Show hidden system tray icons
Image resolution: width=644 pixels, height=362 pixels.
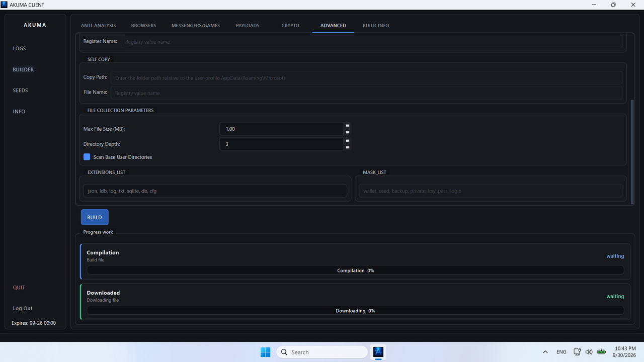[545, 352]
